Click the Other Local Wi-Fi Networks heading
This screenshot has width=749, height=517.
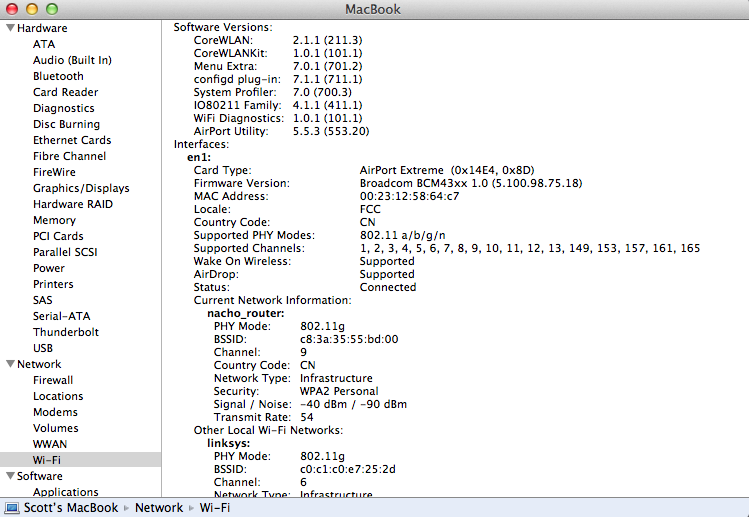[268, 431]
